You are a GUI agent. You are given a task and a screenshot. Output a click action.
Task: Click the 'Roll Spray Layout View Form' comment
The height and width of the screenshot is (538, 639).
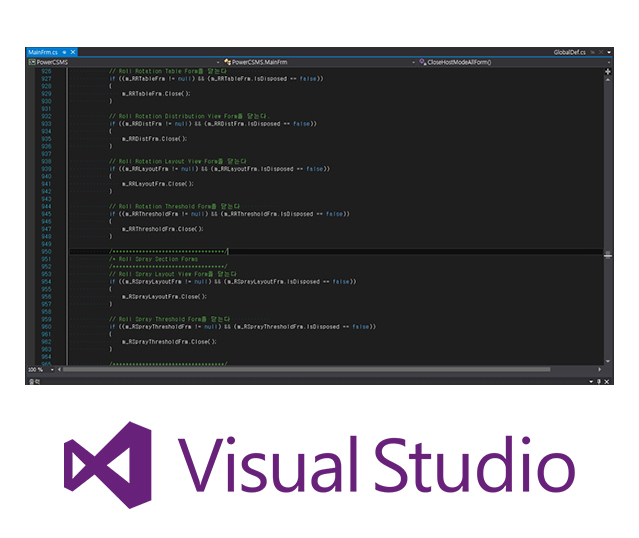tap(173, 274)
